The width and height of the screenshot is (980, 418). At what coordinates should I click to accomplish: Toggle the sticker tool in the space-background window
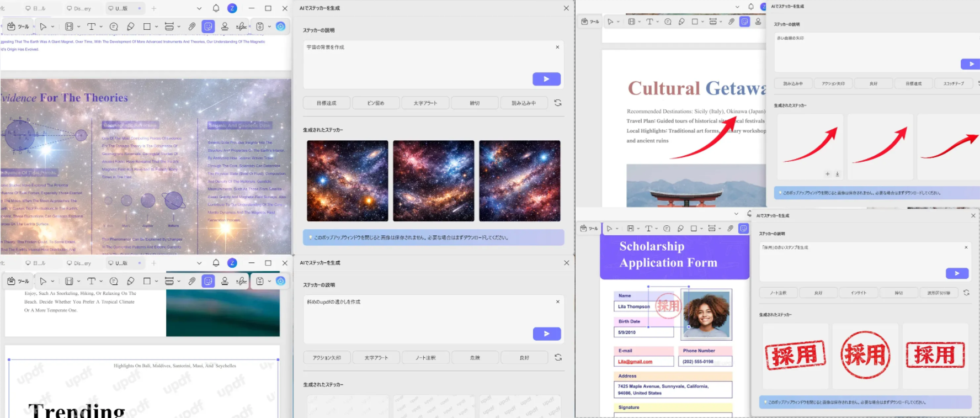[208, 26]
